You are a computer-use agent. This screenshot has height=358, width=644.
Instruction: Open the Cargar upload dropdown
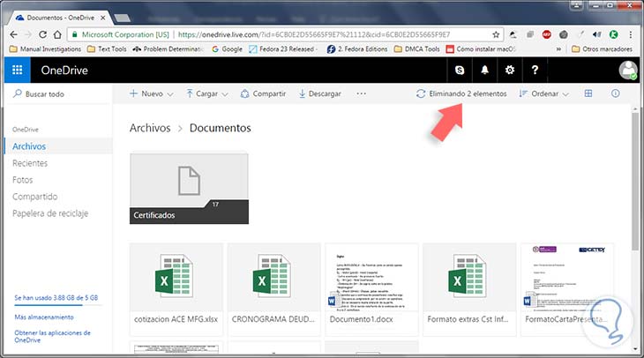(207, 93)
